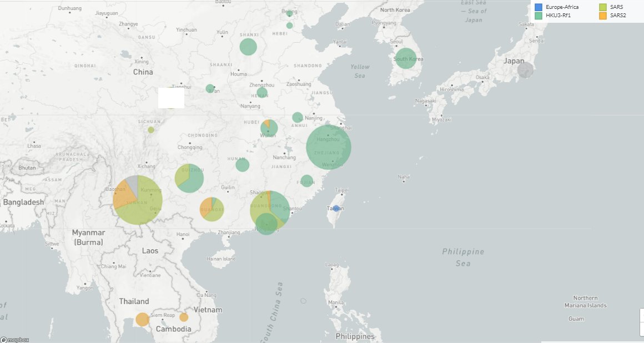This screenshot has width=644, height=343.
Task: Click the yellow-green slice of Guizhou pie
Action: point(181,176)
